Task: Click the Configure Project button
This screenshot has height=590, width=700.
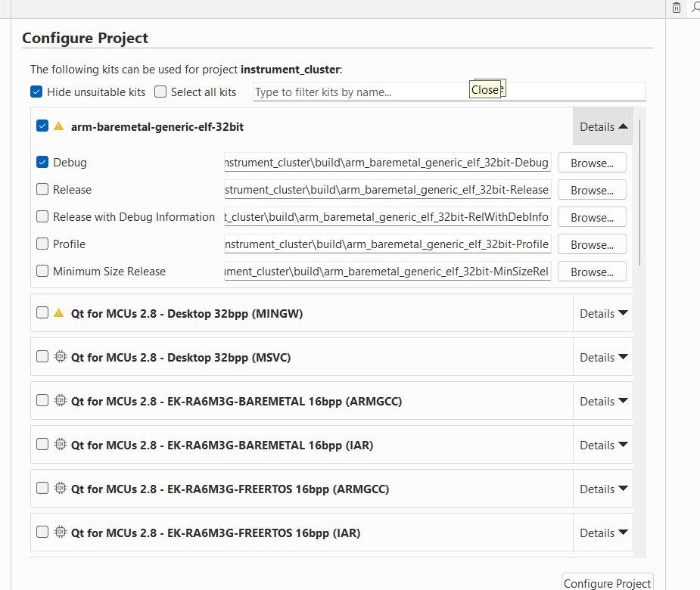Action: pos(607,582)
